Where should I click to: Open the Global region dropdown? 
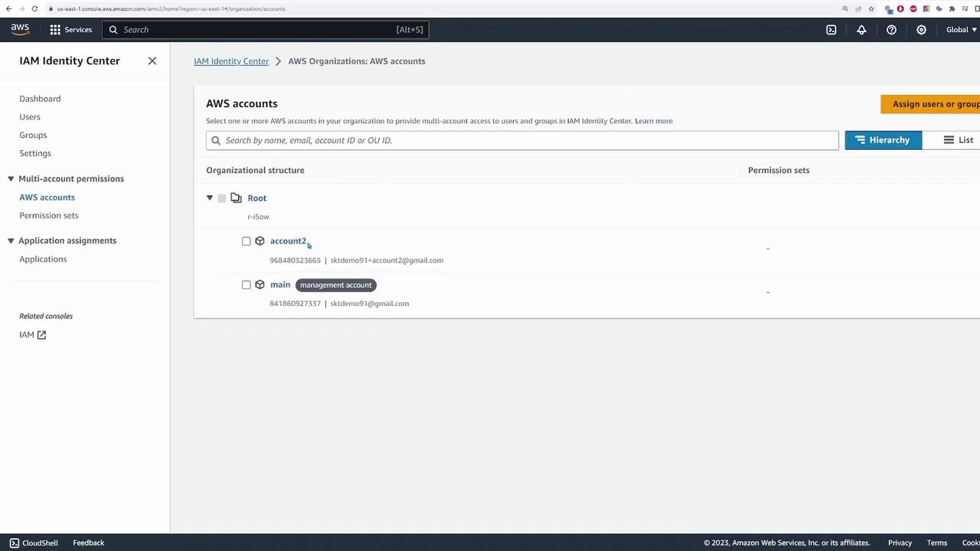[x=962, y=30]
